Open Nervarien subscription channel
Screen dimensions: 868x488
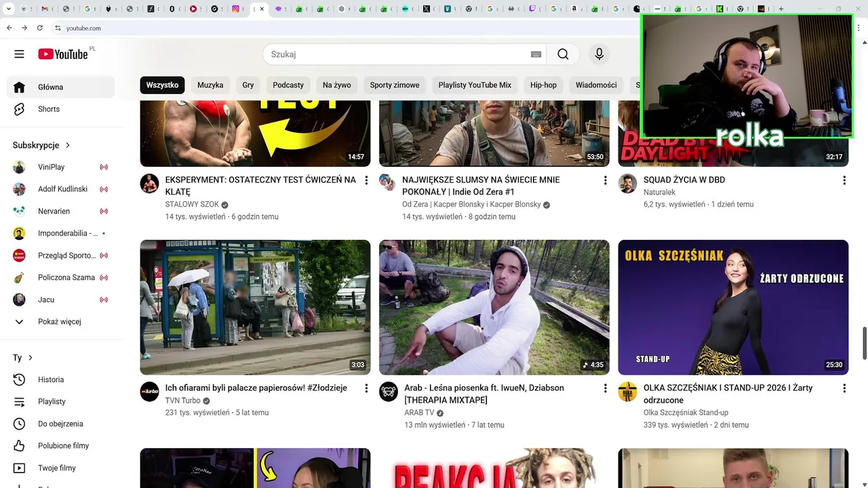coord(61,211)
